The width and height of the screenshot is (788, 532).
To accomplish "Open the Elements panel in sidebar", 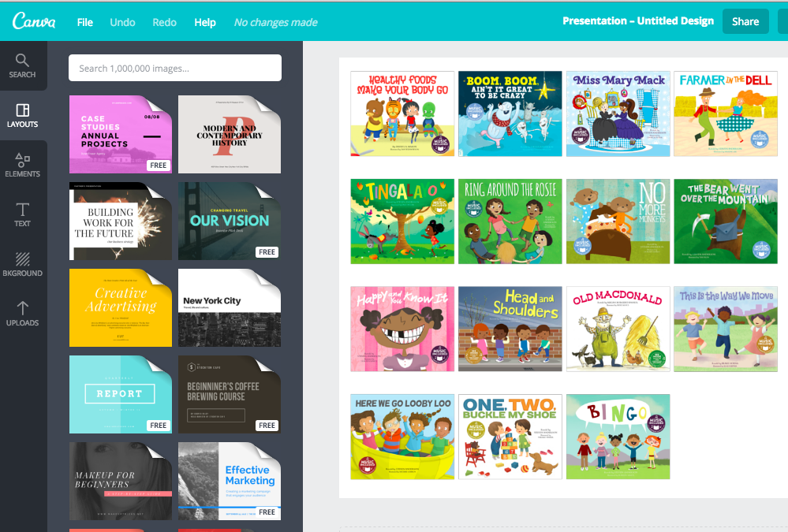I will 22,166.
